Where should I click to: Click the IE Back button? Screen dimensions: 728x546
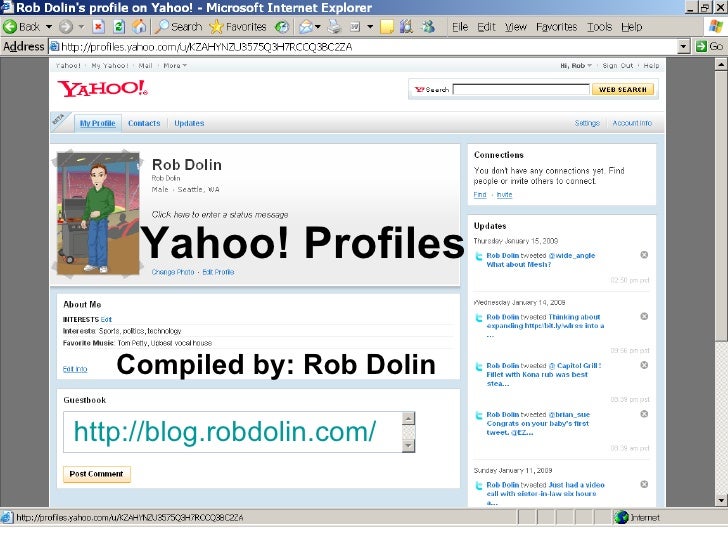pyautogui.click(x=22, y=27)
